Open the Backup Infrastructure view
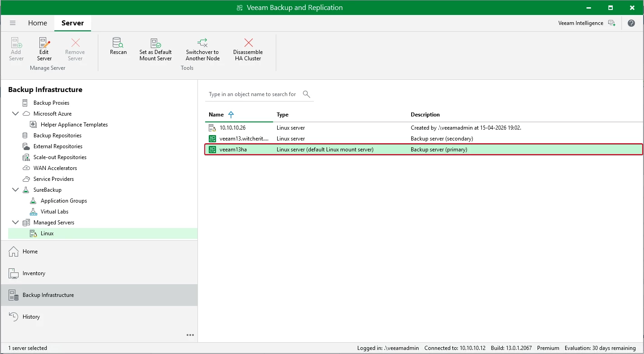 pyautogui.click(x=99, y=295)
